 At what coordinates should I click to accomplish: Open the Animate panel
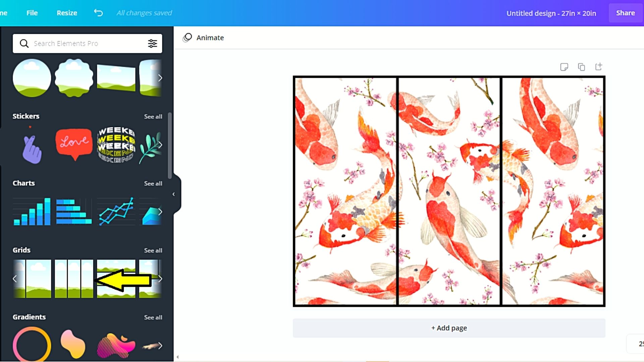click(203, 38)
